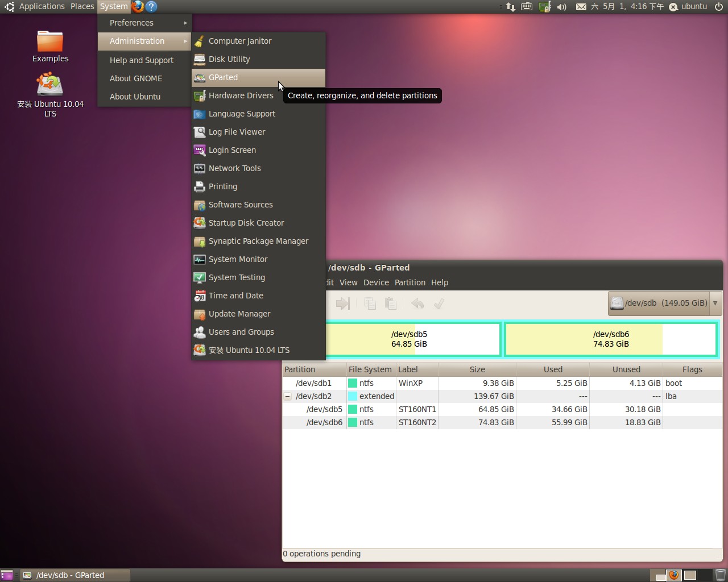This screenshot has height=582, width=728.
Task: Open Software Sources menu entry
Action: (258, 205)
